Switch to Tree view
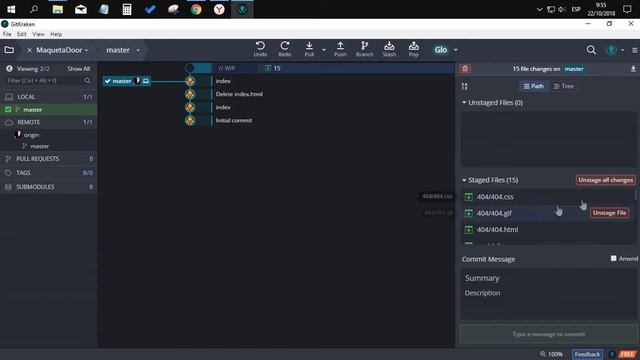Viewport: 640px width, 360px height. 564,86
